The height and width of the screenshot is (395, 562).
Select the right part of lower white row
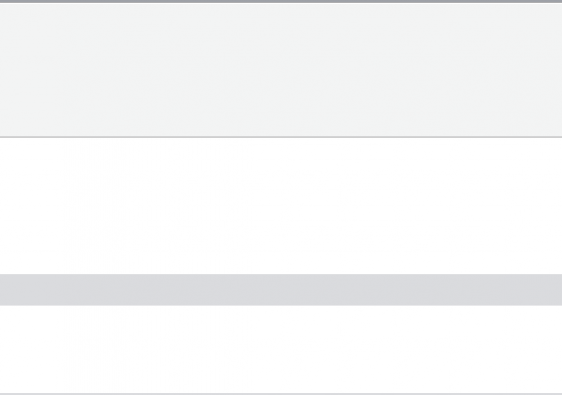[x=490, y=349]
